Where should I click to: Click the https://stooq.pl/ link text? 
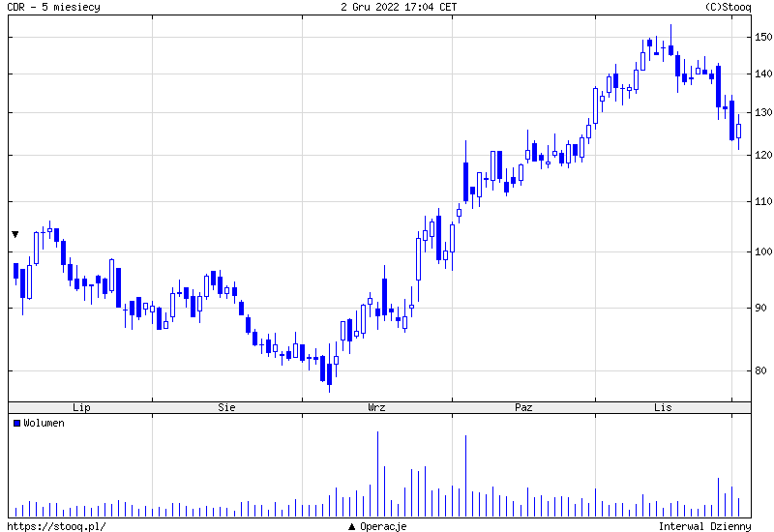(x=56, y=526)
